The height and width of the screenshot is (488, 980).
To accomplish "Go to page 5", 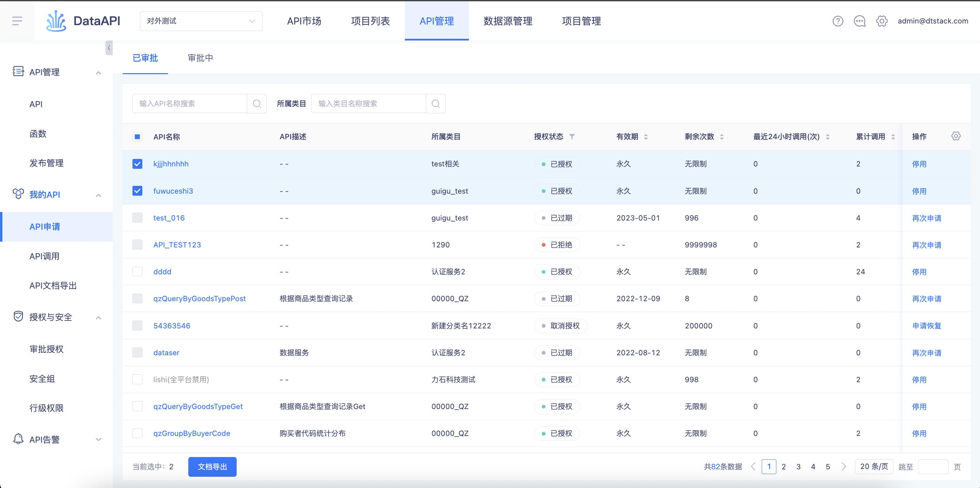I will click(x=828, y=466).
